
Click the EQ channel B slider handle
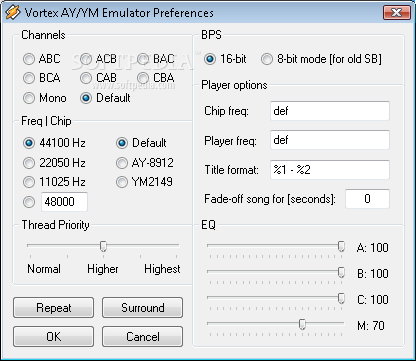(x=341, y=272)
